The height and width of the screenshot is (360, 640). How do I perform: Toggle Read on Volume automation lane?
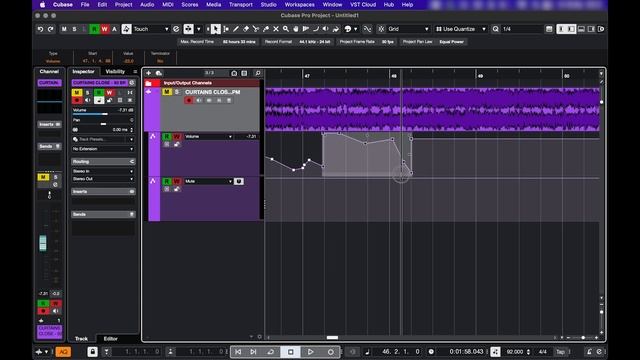pos(167,136)
